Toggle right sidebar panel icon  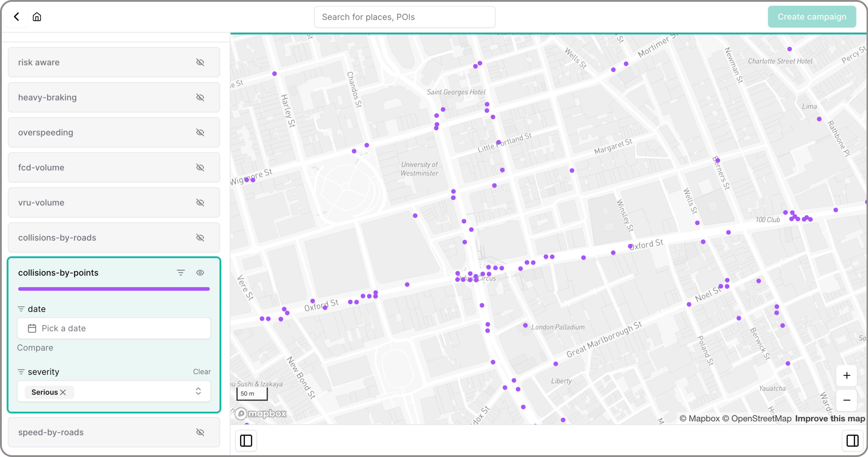852,441
